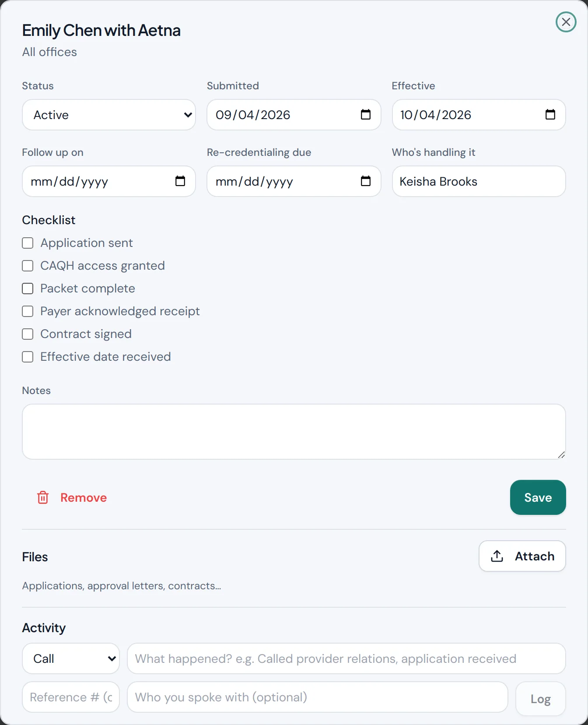This screenshot has width=588, height=725.
Task: Click the Activity section heading
Action: point(44,628)
